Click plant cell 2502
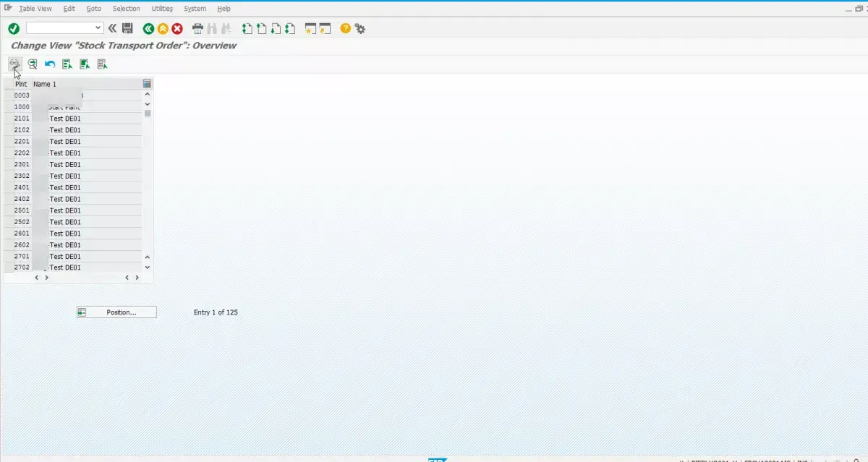Image resolution: width=868 pixels, height=462 pixels. (x=22, y=222)
